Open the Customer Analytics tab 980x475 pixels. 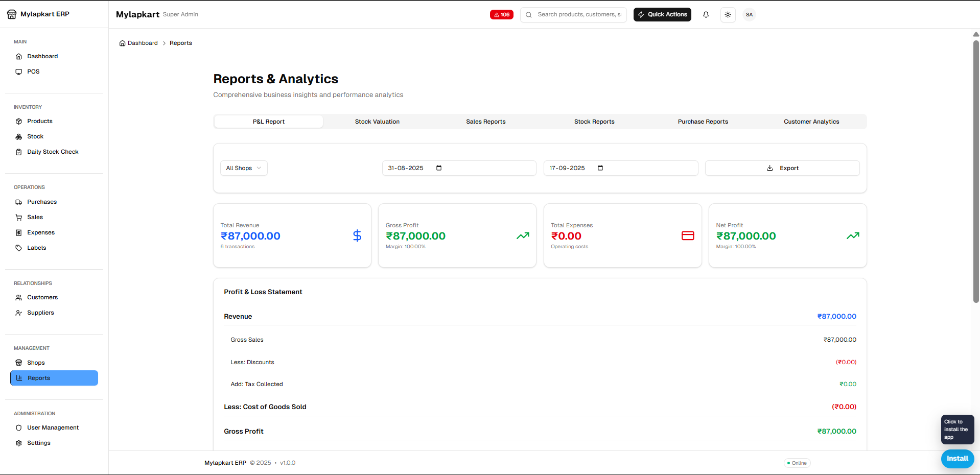[811, 122]
